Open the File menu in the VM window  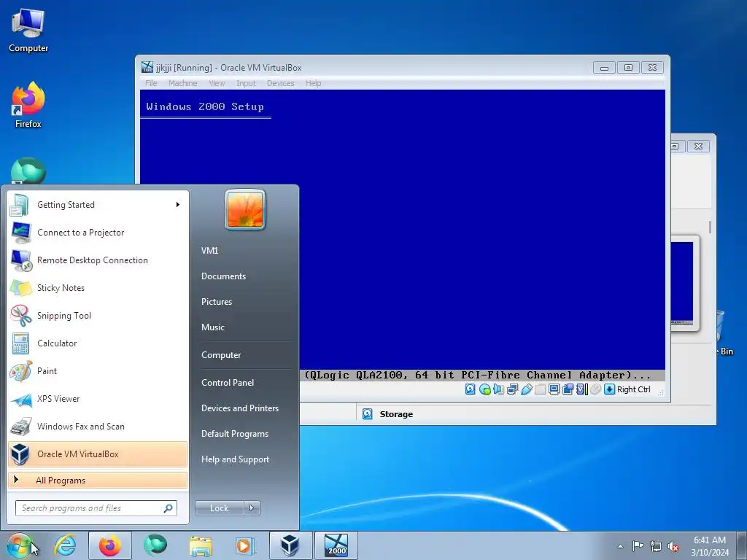pos(151,83)
